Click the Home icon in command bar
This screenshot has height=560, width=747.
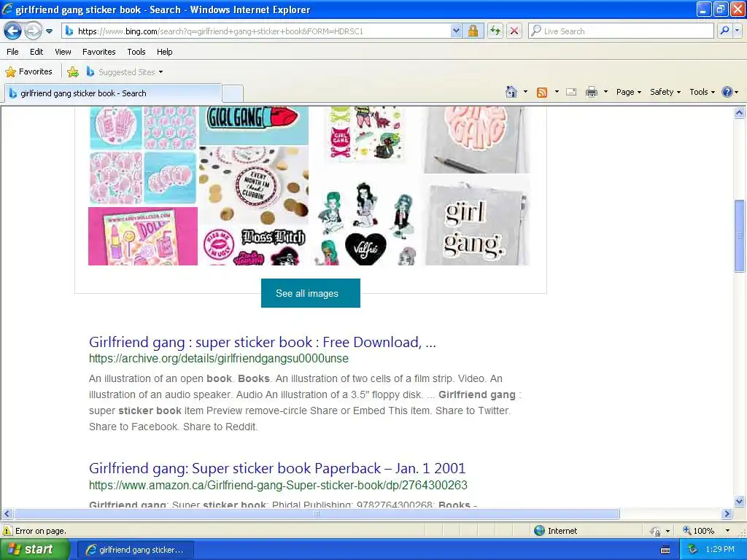click(x=511, y=92)
